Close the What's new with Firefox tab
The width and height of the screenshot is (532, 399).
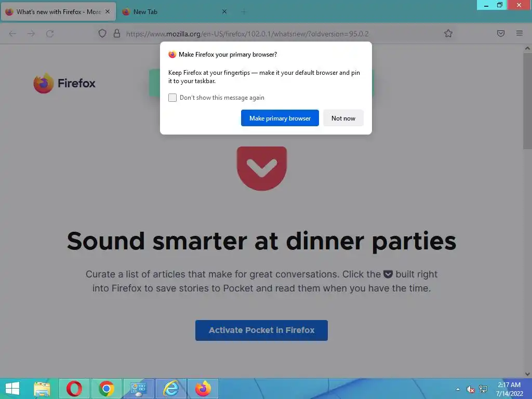pos(108,11)
